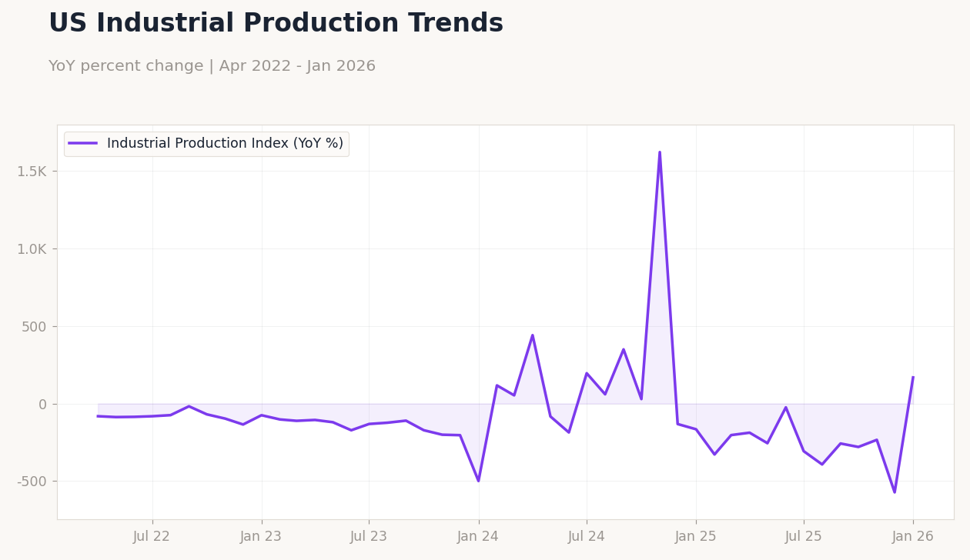This screenshot has height=560, width=970.
Task: Click the "Jul 25" x-axis label
Action: [804, 537]
